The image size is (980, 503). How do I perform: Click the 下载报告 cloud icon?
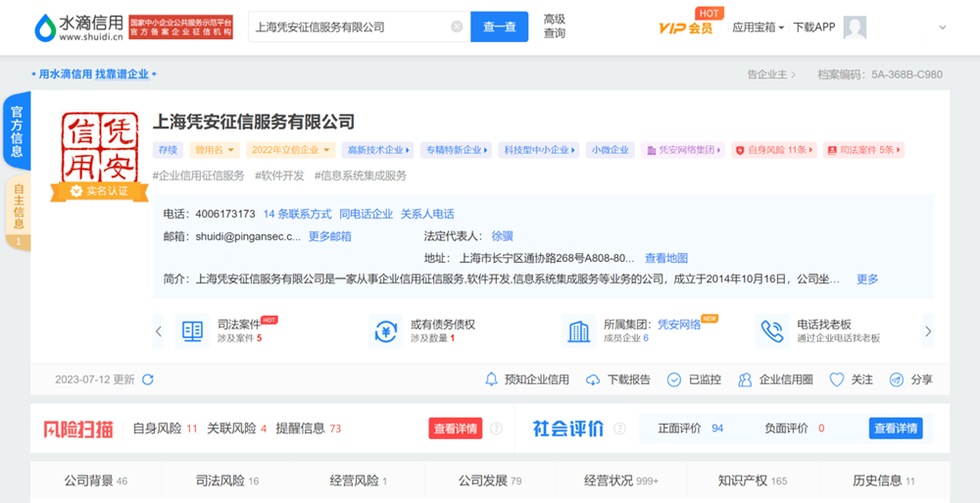[593, 379]
